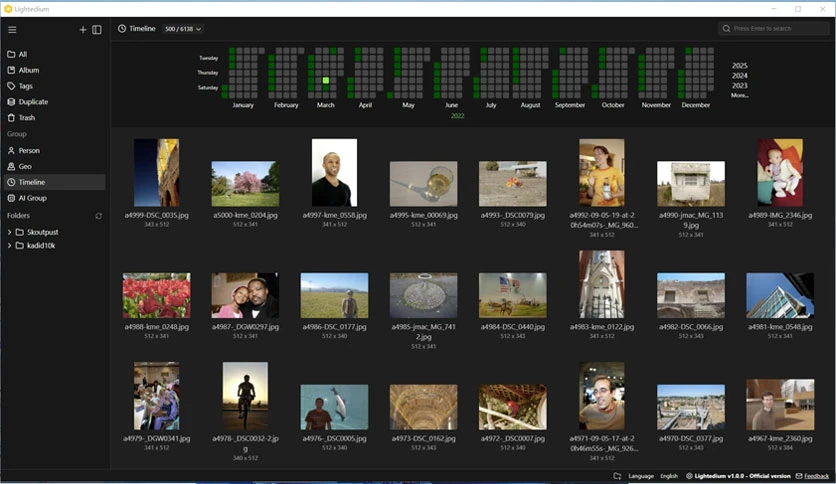
Task: Open thumbnail a4979-_DGW0341.jpg
Action: tap(156, 396)
